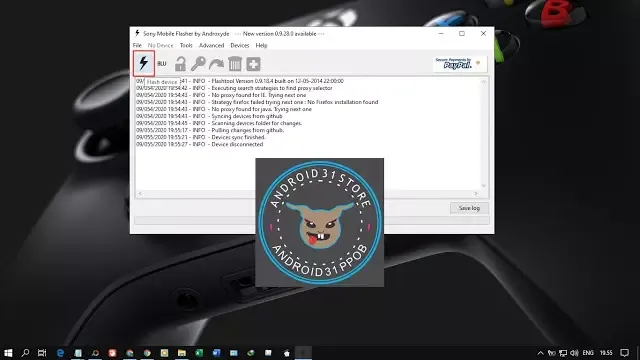Click the log scrollbar up arrow
The height and width of the screenshot is (360, 640).
[x=484, y=82]
